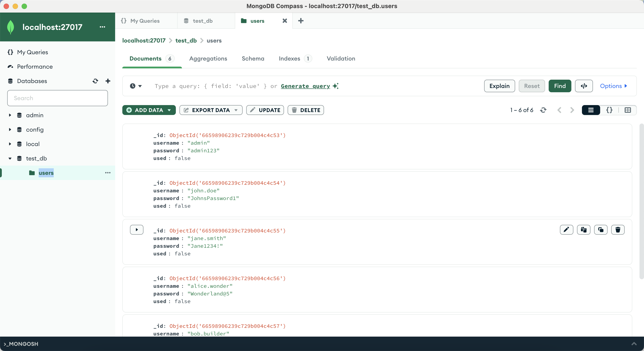Click the "bob.builder" username value

[x=208, y=334]
